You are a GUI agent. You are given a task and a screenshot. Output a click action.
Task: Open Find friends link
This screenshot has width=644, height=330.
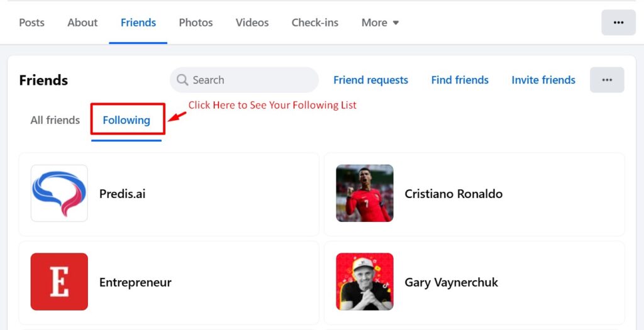460,80
